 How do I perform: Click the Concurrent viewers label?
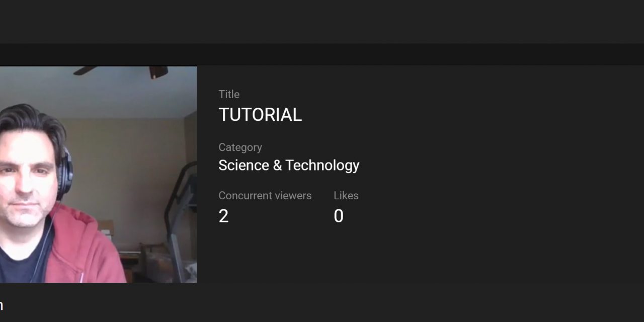(265, 196)
